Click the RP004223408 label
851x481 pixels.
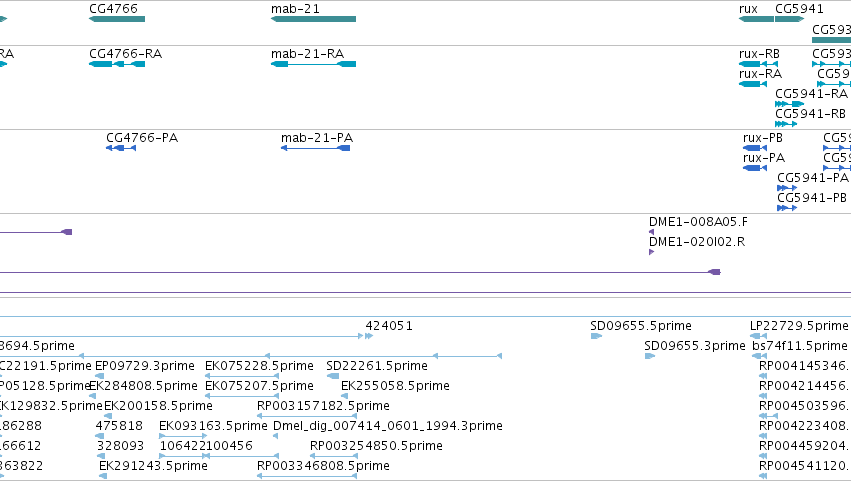click(803, 426)
